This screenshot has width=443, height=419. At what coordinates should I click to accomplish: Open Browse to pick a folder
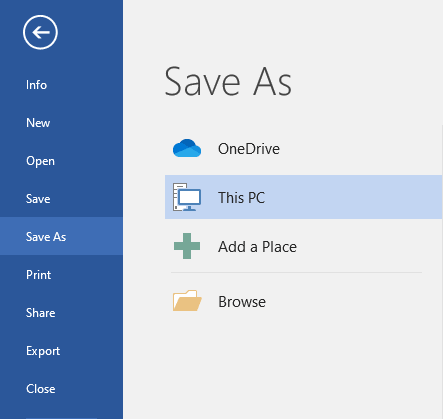click(242, 302)
